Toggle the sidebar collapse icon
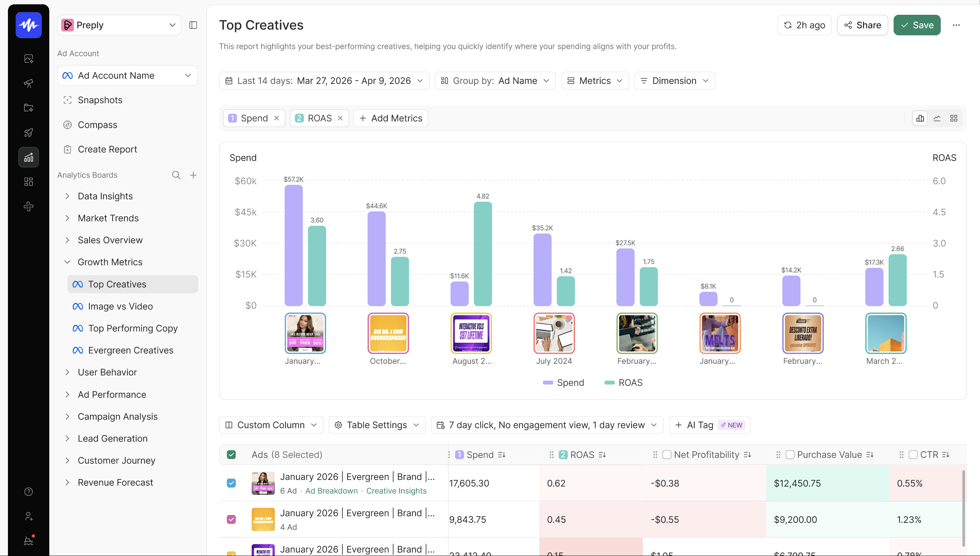Image resolution: width=980 pixels, height=556 pixels. pyautogui.click(x=193, y=25)
